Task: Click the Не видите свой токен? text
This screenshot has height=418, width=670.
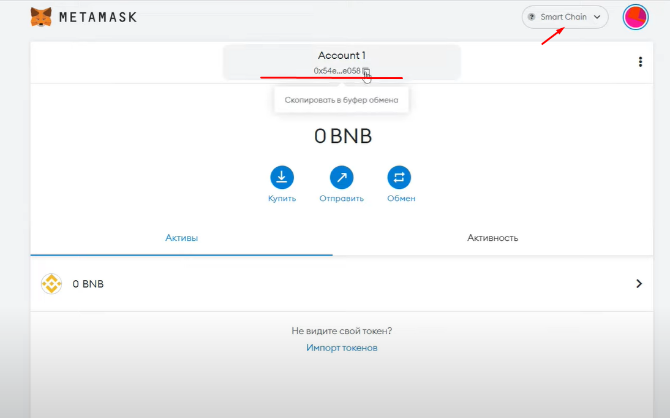Action: click(x=342, y=331)
